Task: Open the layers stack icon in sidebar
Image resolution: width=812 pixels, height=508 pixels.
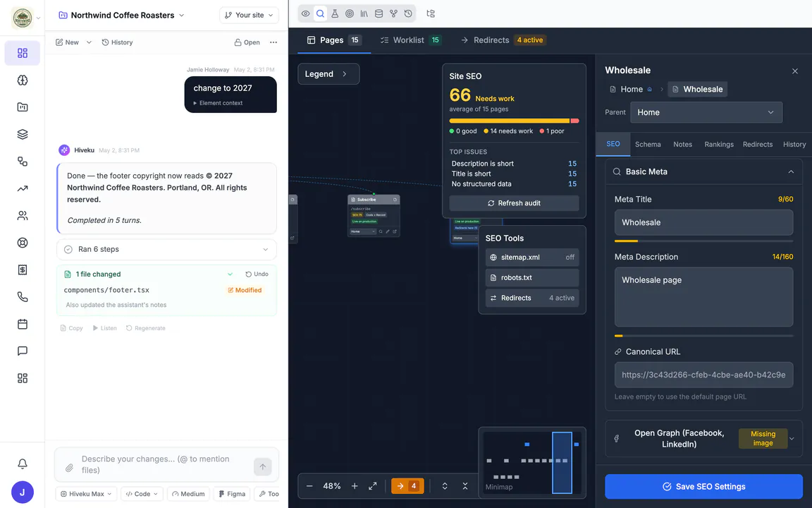Action: (23, 134)
